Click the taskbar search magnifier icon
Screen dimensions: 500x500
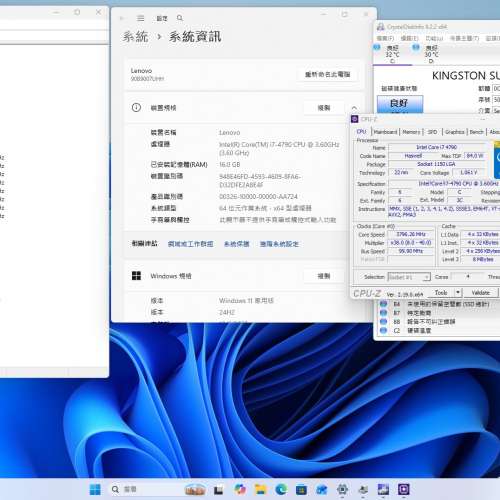pos(115,489)
